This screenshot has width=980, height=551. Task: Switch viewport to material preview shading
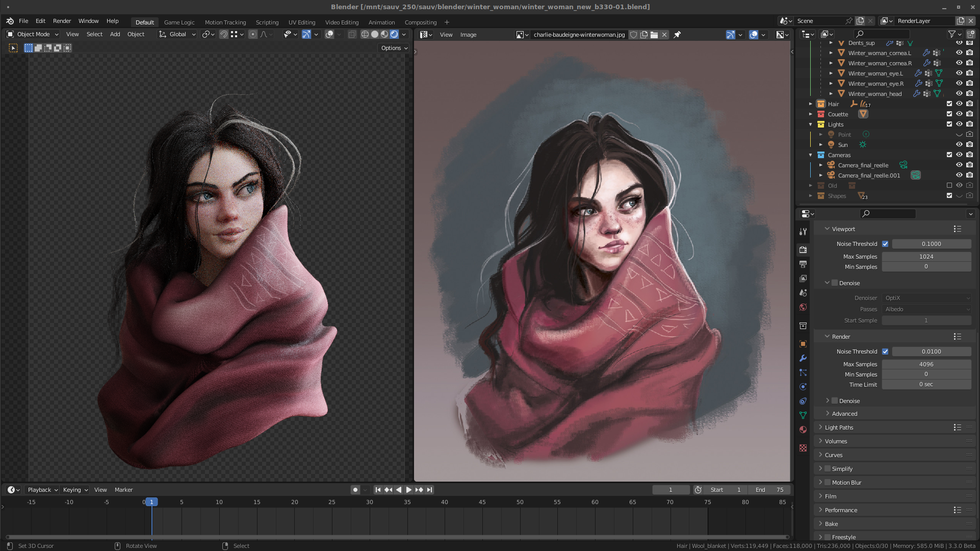[x=384, y=34]
